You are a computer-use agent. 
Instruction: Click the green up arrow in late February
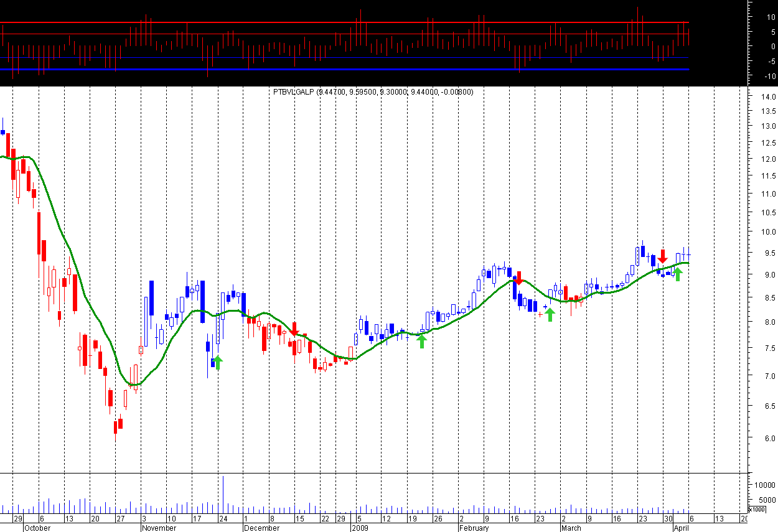[x=550, y=314]
